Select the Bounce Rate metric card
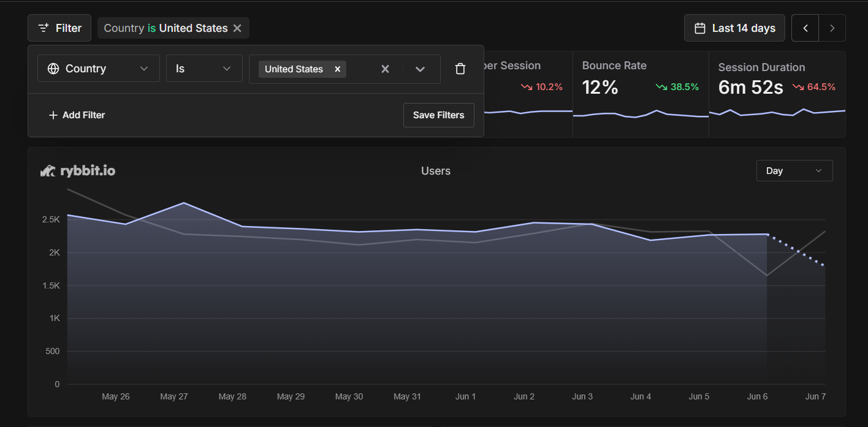The height and width of the screenshot is (427, 868). tap(640, 93)
